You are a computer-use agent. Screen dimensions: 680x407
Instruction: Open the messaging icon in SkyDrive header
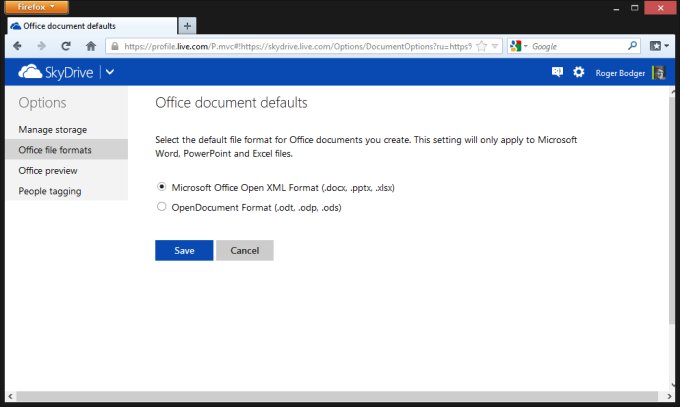[x=557, y=72]
